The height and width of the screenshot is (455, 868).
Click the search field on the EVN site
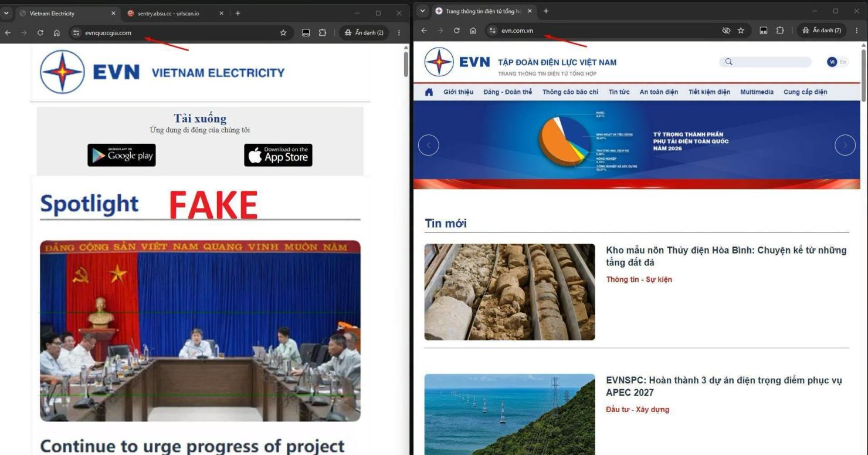coord(765,62)
